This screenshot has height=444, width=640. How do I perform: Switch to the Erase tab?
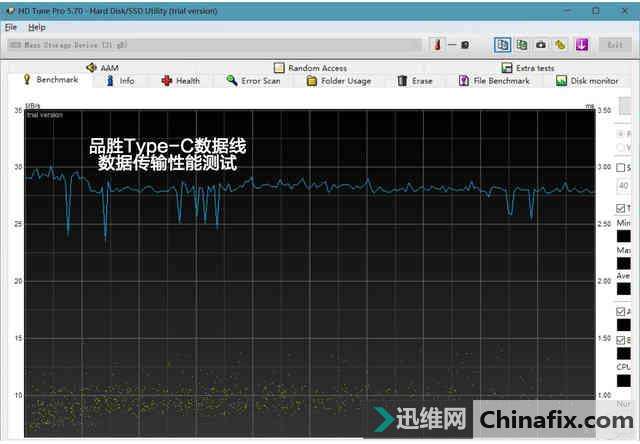tap(415, 81)
